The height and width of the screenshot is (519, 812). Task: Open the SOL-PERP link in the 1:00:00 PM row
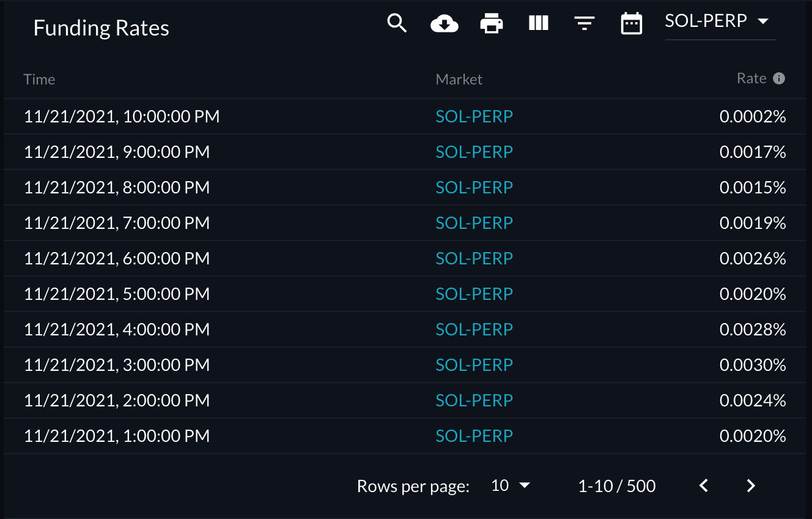pyautogui.click(x=474, y=436)
